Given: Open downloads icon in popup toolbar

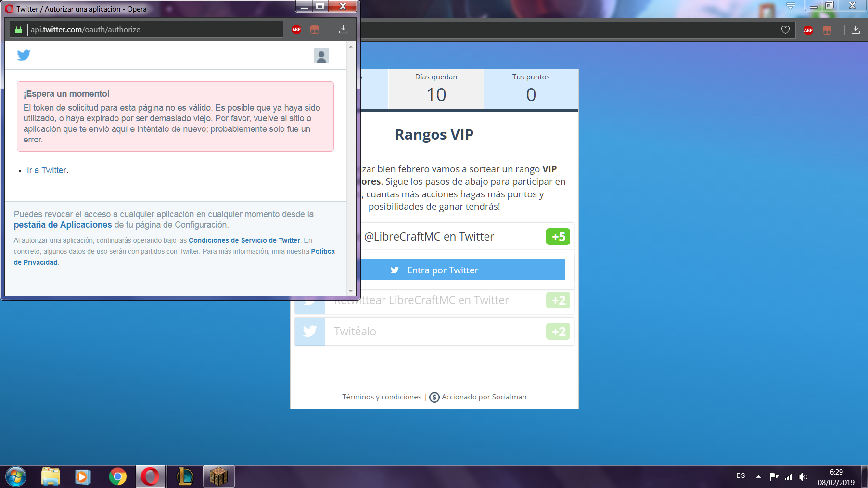Looking at the screenshot, I should (343, 29).
